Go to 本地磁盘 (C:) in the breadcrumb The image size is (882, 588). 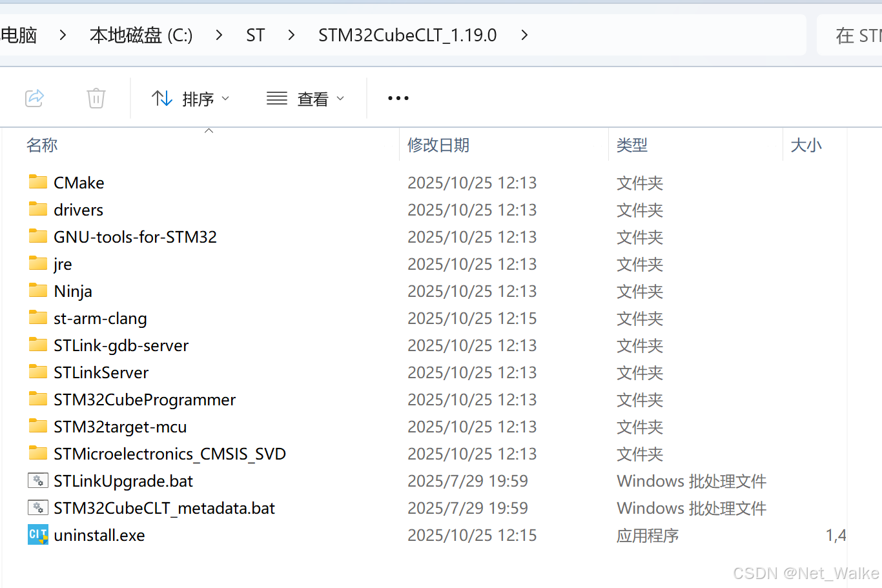(141, 35)
